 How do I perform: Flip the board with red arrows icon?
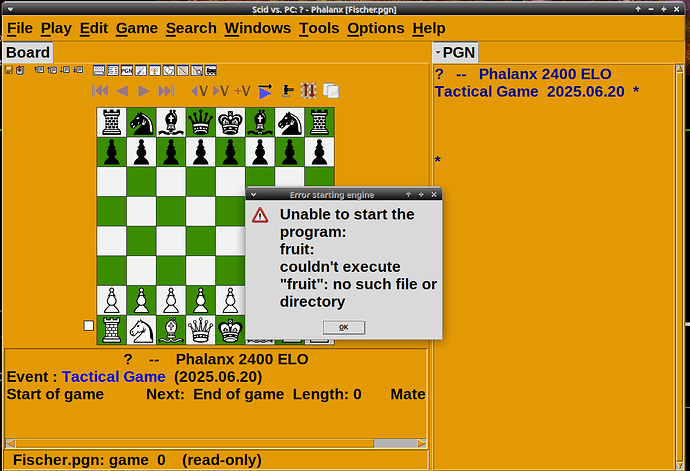pyautogui.click(x=309, y=91)
